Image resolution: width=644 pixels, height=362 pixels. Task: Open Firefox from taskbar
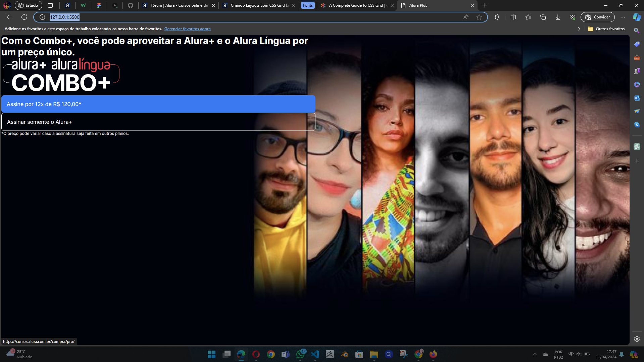point(433,354)
